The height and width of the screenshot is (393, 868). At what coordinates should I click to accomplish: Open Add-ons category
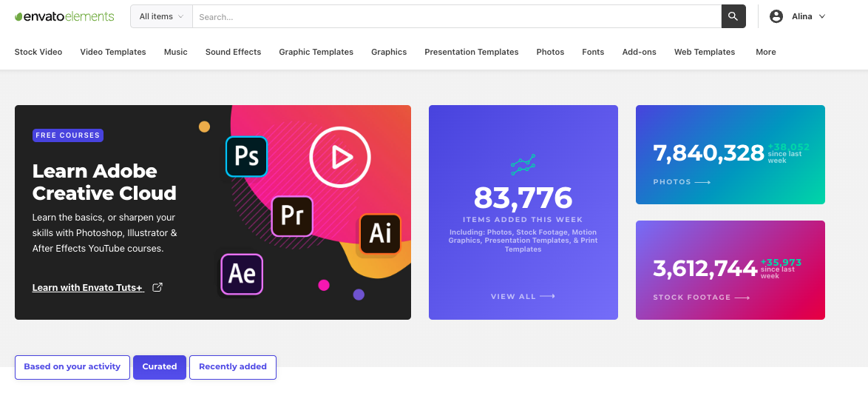pos(640,52)
